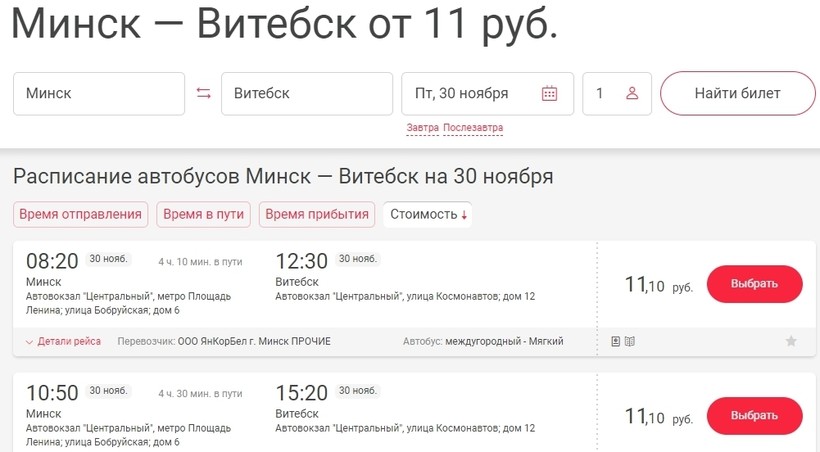820x452 pixels.
Task: Click the 'Завтра' date link
Action: [x=423, y=128]
